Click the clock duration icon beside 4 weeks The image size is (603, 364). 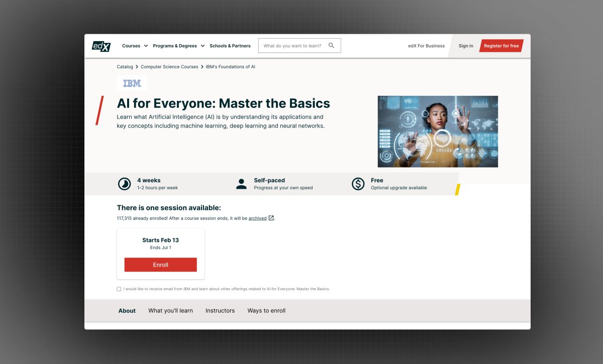124,184
